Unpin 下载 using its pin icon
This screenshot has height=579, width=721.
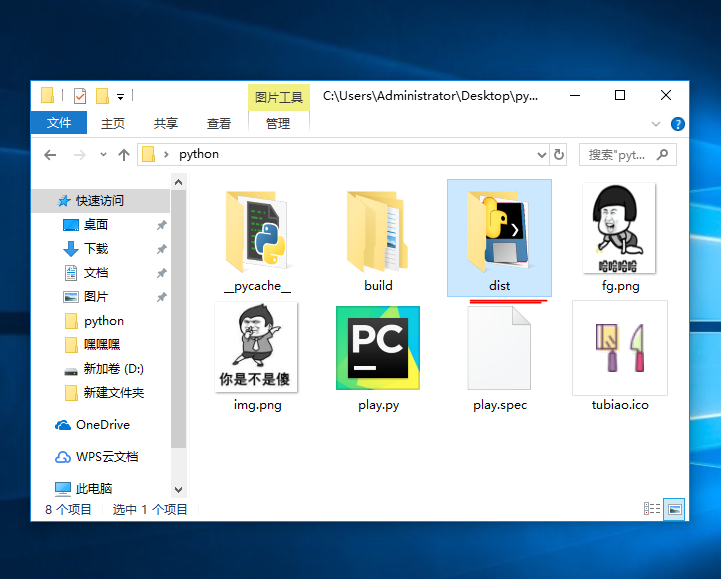click(161, 249)
